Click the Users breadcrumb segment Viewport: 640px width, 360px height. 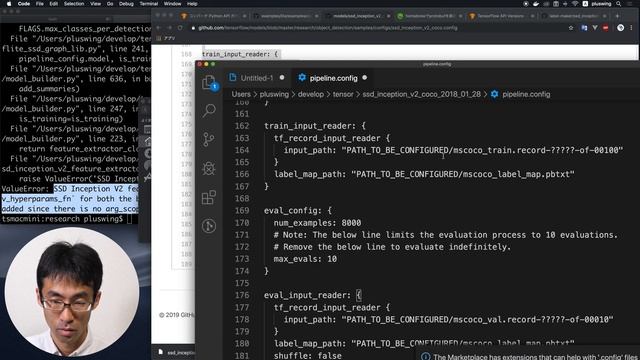pos(241,94)
